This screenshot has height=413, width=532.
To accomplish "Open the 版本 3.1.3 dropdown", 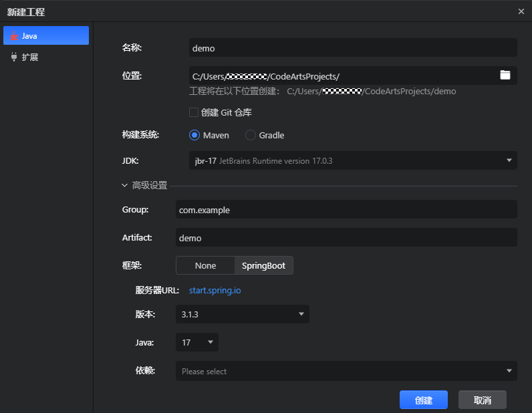I will coord(242,314).
